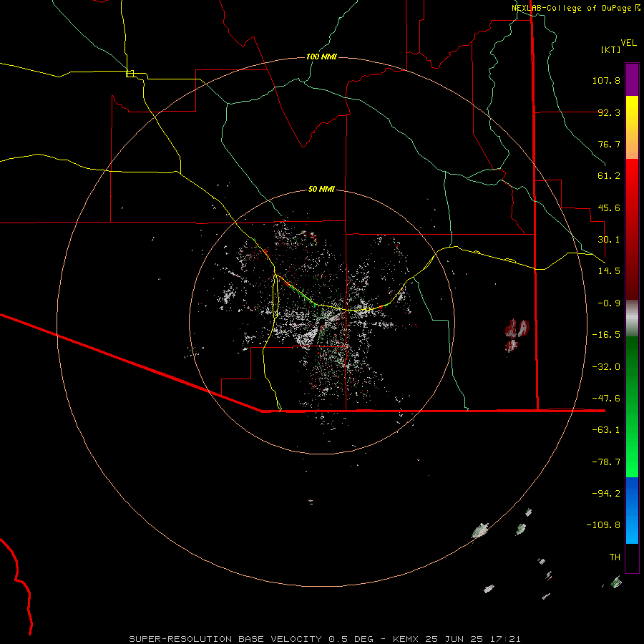Image resolution: width=644 pixels, height=644 pixels.
Task: Click the -16.5 velocity scale label
Action: [x=606, y=335]
